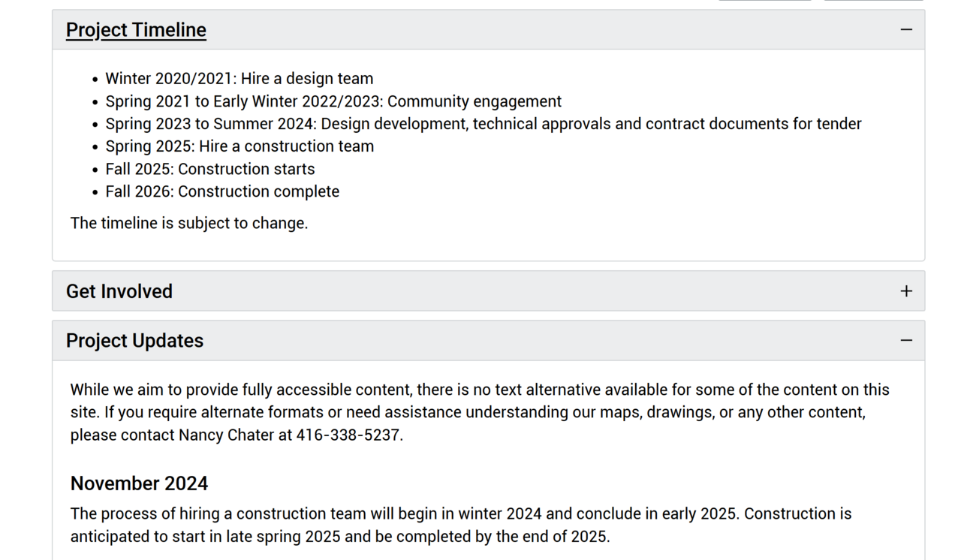Image resolution: width=961 pixels, height=560 pixels.
Task: Click the phone number 416-338-5237
Action: pos(348,435)
